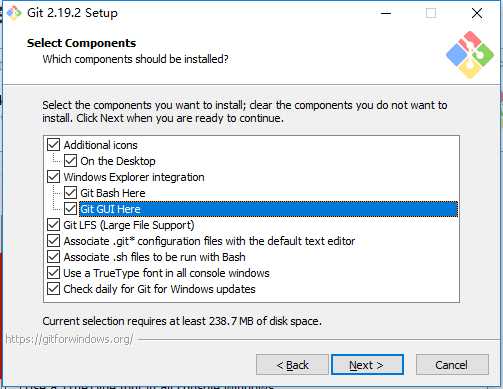The width and height of the screenshot is (503, 389).
Task: Select the Git GUI Here row label
Action: click(110, 209)
